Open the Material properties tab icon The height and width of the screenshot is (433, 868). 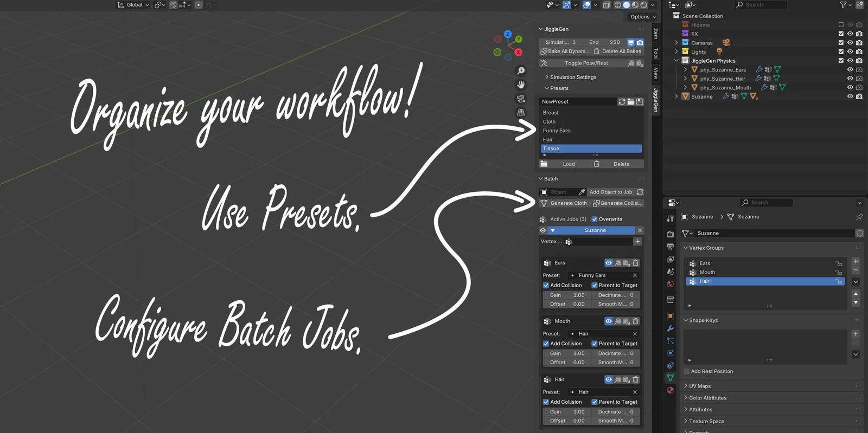(x=671, y=390)
